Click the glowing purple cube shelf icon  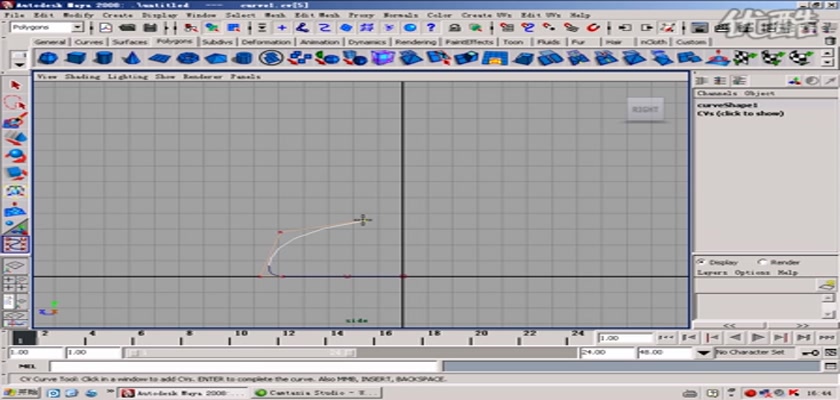(382, 58)
